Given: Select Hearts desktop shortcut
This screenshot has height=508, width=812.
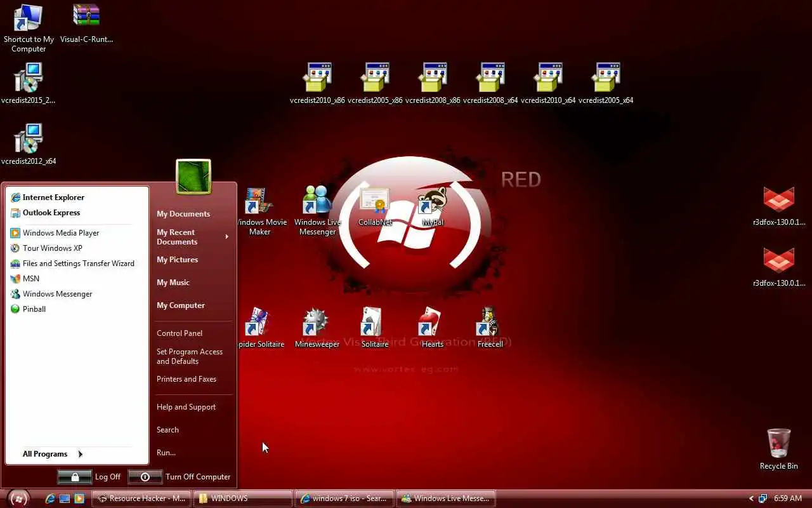Looking at the screenshot, I should pos(433,328).
